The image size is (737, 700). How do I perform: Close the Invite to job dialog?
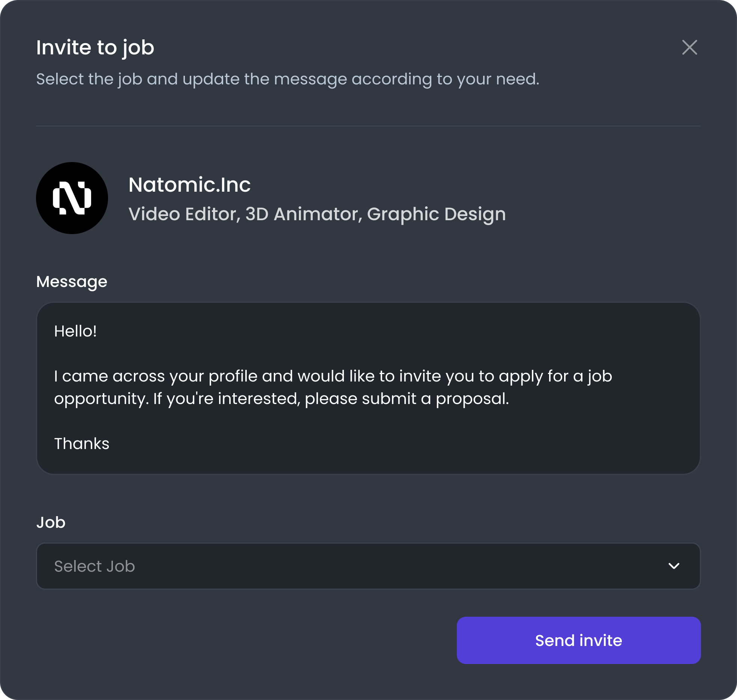689,47
